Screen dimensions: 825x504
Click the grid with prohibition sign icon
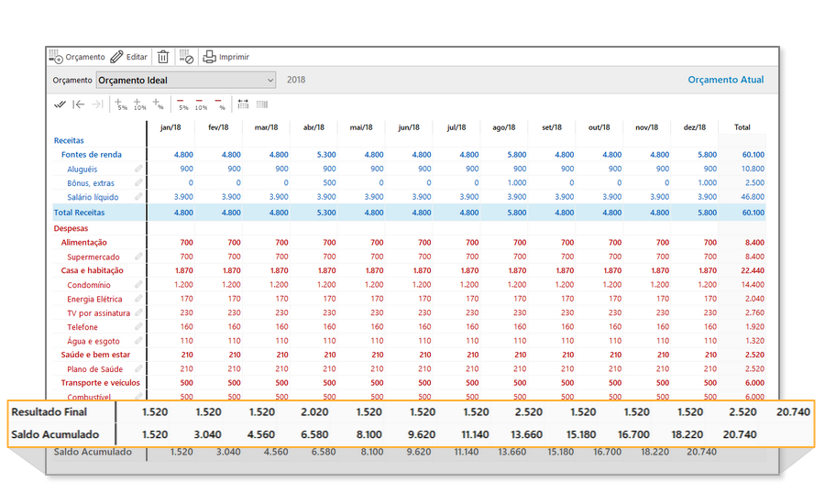(x=186, y=57)
